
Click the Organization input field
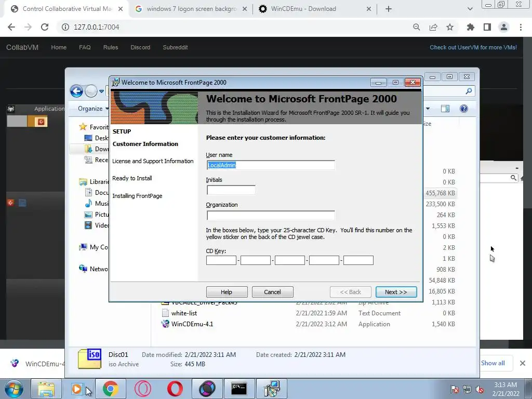[271, 215]
